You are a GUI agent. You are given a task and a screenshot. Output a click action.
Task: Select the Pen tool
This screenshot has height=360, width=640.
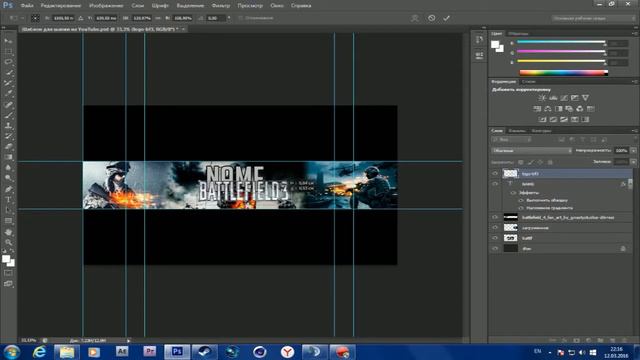click(8, 189)
